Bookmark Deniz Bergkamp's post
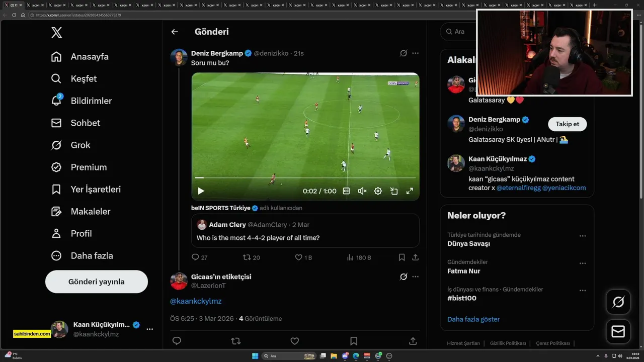 pos(401,257)
